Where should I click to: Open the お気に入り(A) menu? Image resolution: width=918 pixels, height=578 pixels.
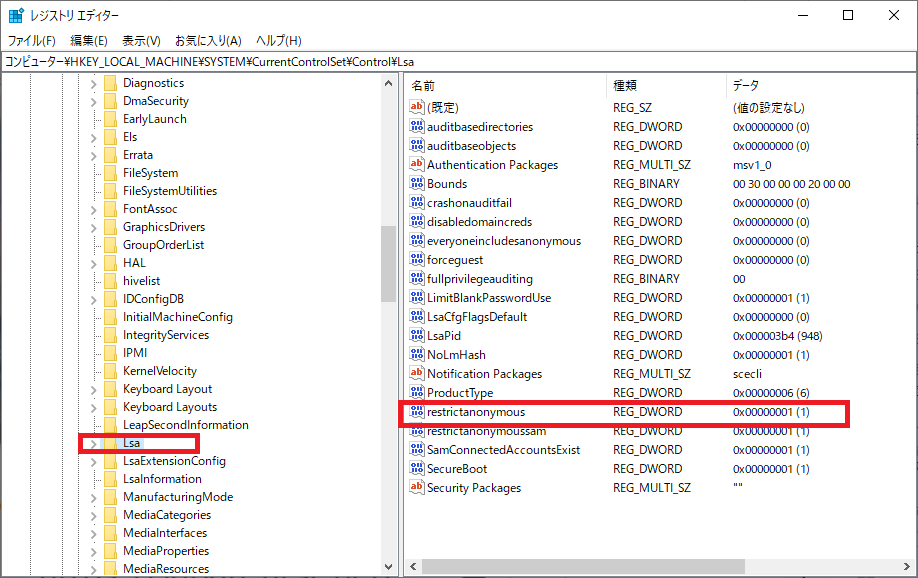click(208, 40)
